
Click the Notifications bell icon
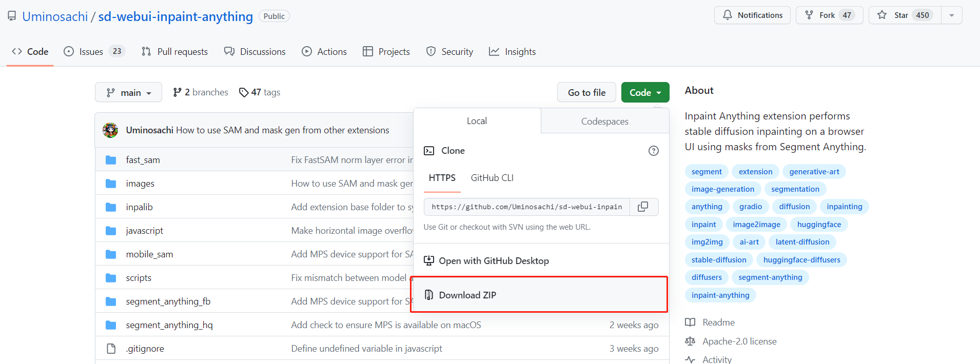pos(728,15)
